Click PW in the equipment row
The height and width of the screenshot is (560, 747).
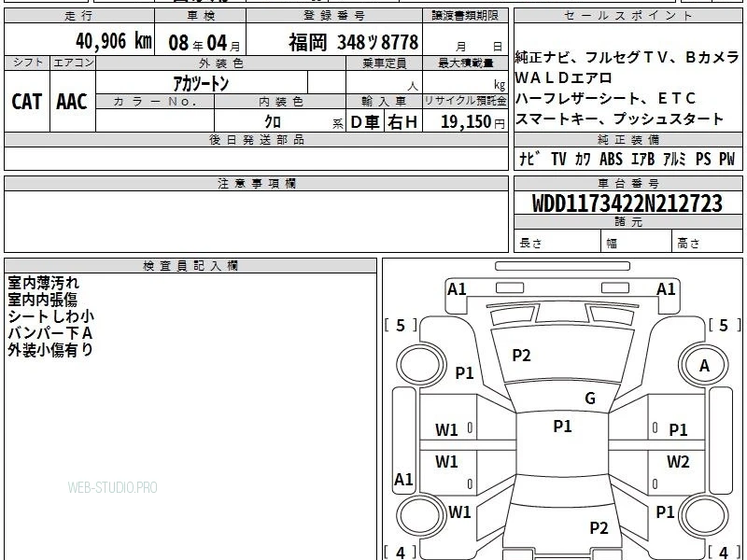(x=727, y=159)
